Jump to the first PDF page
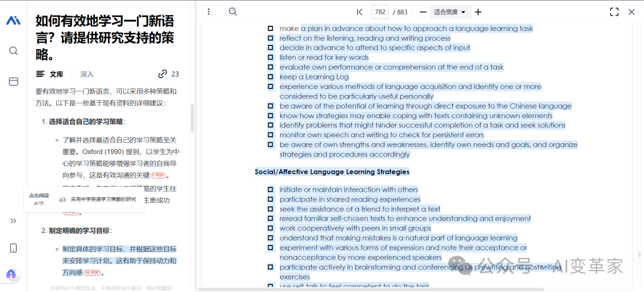 point(360,12)
